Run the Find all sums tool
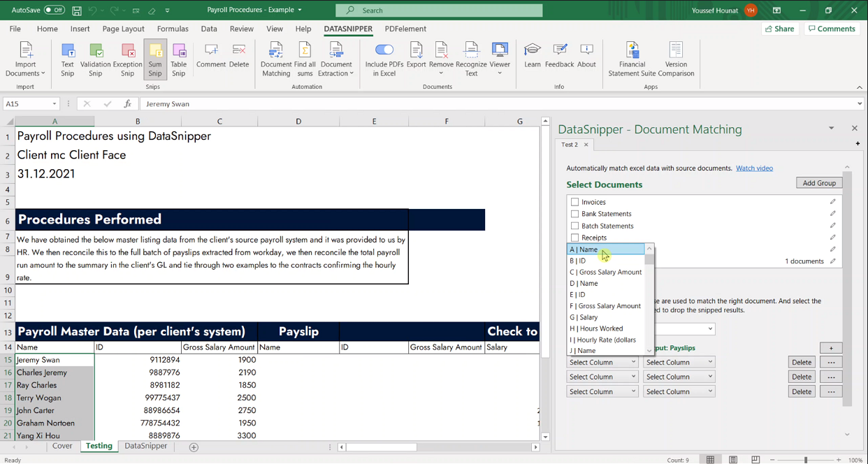 (305, 59)
